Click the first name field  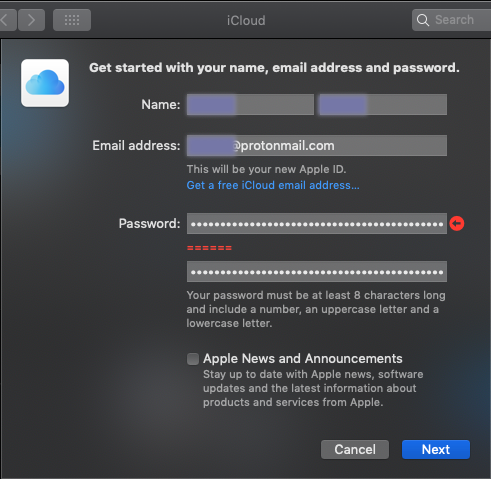[x=250, y=105]
